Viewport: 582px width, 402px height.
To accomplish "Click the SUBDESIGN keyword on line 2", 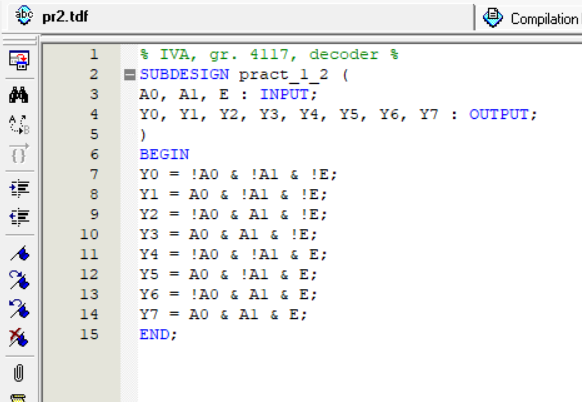I will [x=184, y=75].
